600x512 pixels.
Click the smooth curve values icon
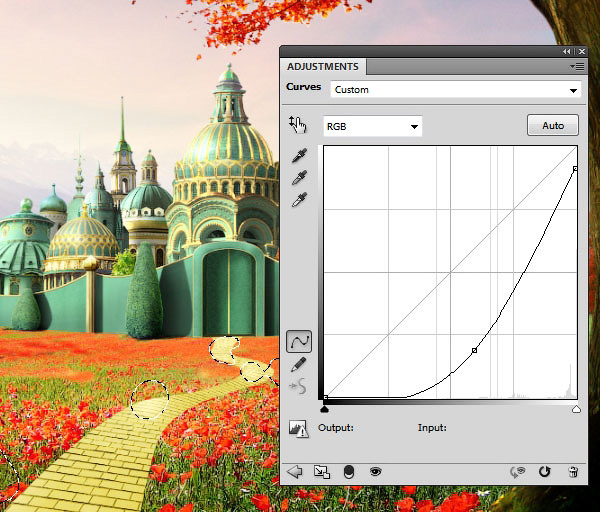298,386
